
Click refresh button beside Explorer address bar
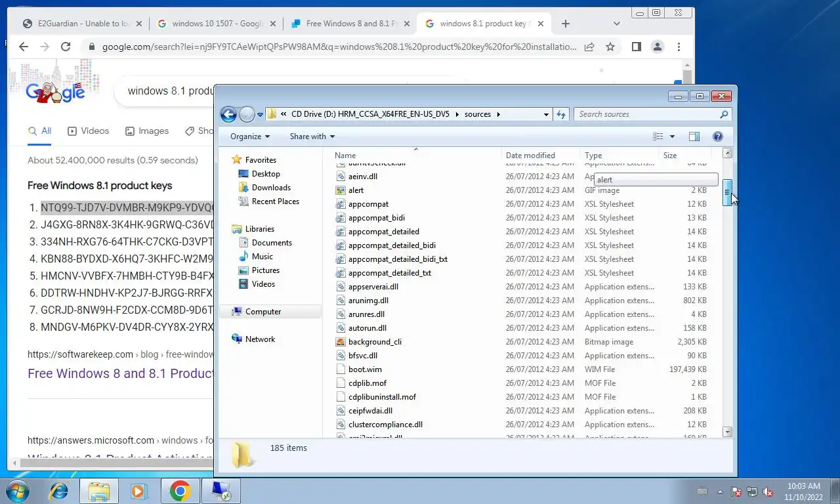click(561, 114)
